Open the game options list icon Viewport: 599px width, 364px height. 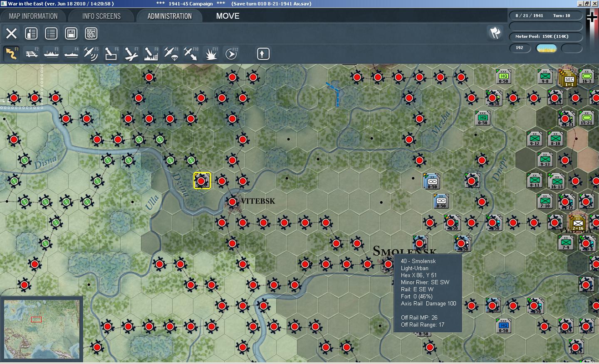coord(51,33)
